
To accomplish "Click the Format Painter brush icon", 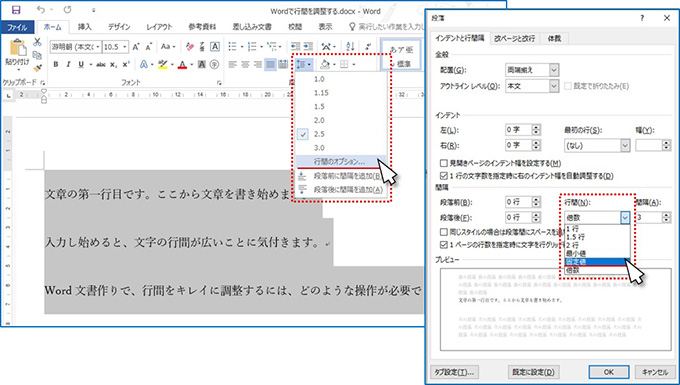I will coord(37,68).
